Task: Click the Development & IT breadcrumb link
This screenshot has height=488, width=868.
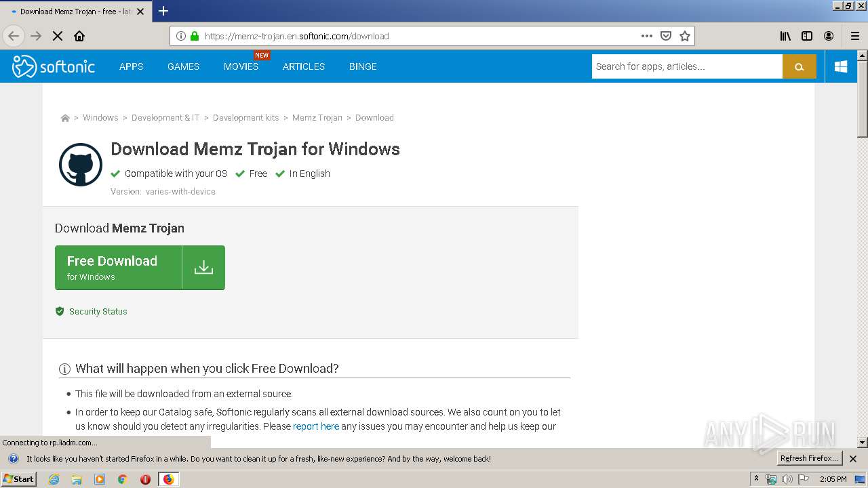Action: (165, 118)
